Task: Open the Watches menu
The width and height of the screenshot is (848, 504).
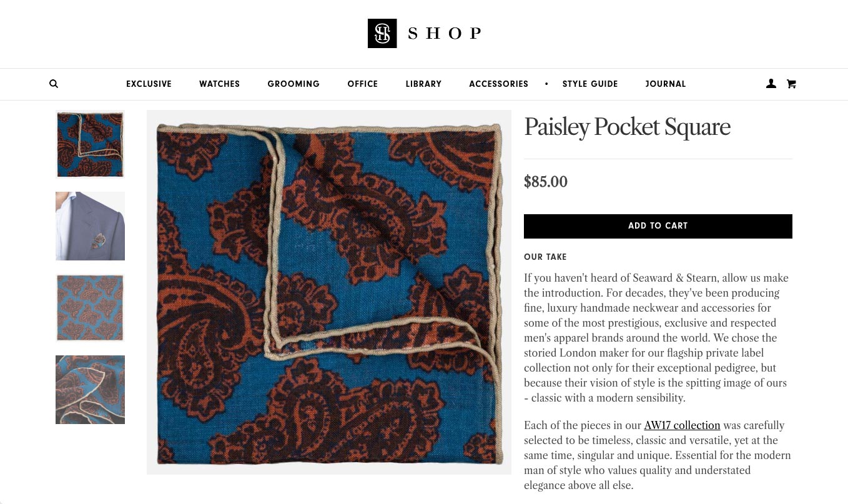Action: (x=219, y=84)
